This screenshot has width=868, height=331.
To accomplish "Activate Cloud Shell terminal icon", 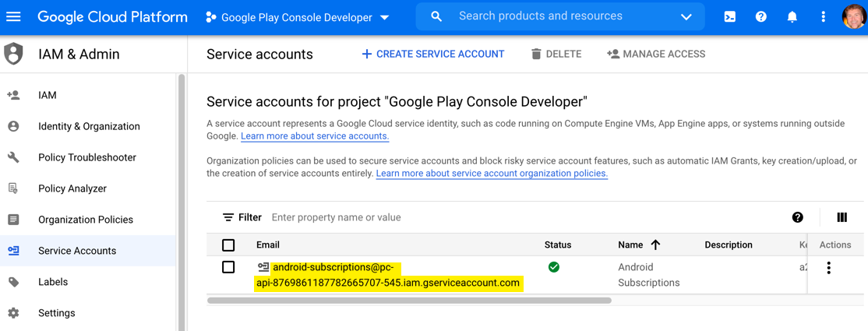I will tap(730, 16).
